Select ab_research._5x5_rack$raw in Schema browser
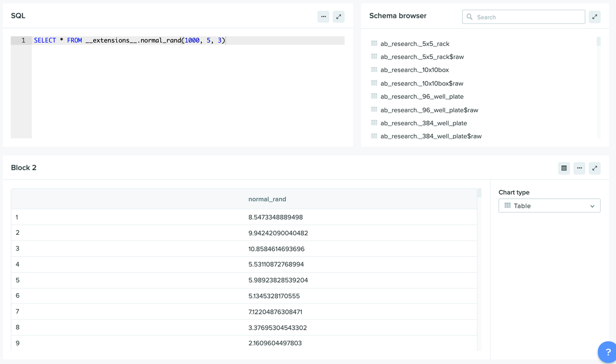This screenshot has width=616, height=364. point(422,57)
